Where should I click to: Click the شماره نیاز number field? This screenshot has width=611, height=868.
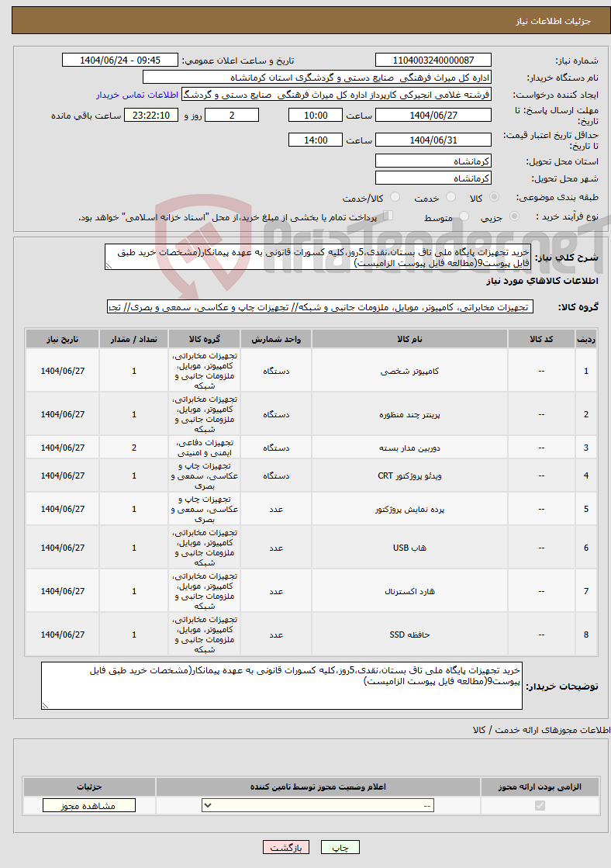coord(433,61)
